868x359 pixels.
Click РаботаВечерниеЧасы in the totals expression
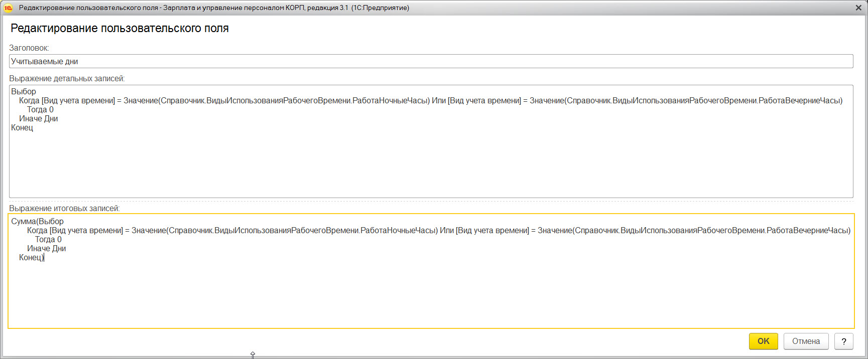[807, 231]
